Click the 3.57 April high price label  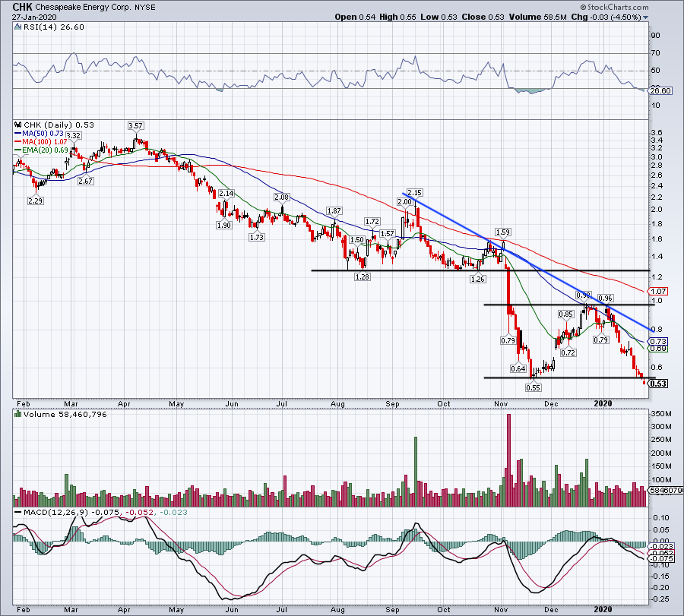(x=135, y=125)
